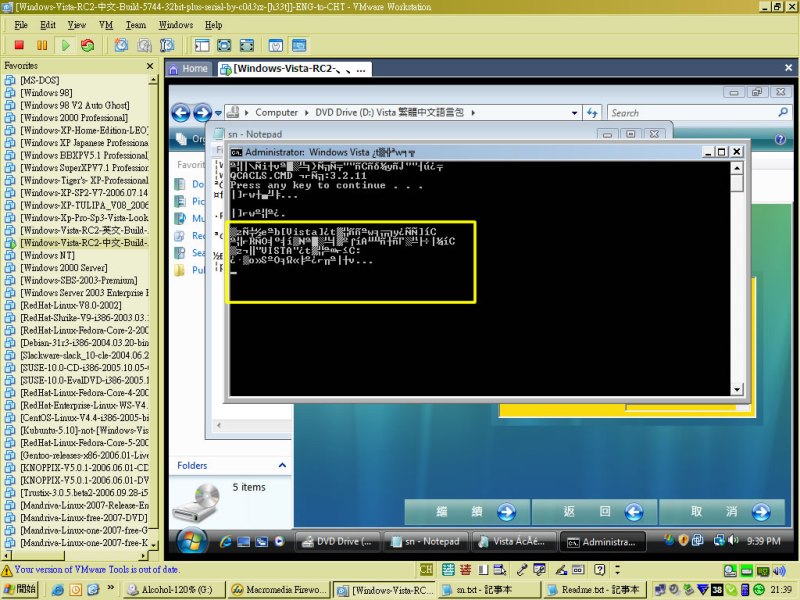Open the Vista security shield tray icon
800x600 pixels.
click(x=683, y=540)
